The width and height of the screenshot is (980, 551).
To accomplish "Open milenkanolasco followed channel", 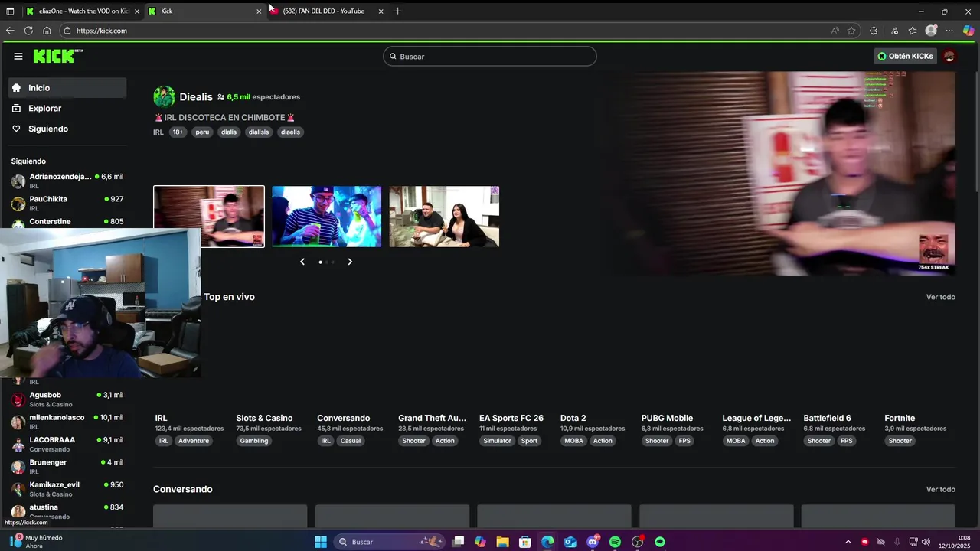I will (67, 422).
